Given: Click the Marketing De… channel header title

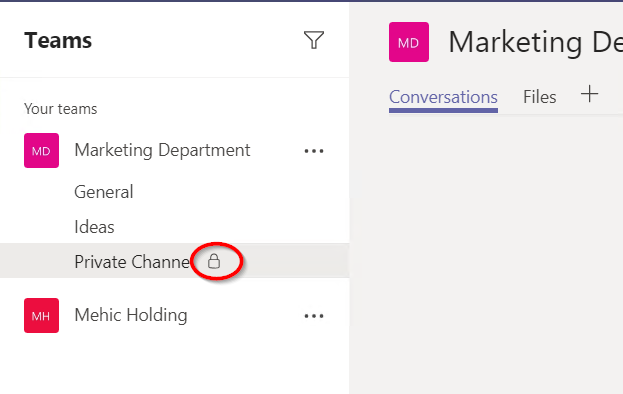Looking at the screenshot, I should tap(536, 42).
